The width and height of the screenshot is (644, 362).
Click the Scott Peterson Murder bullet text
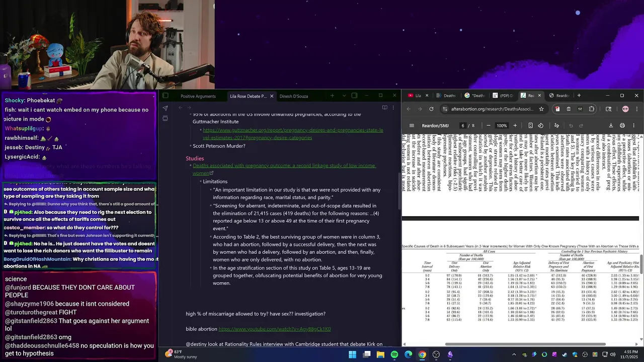point(219,146)
